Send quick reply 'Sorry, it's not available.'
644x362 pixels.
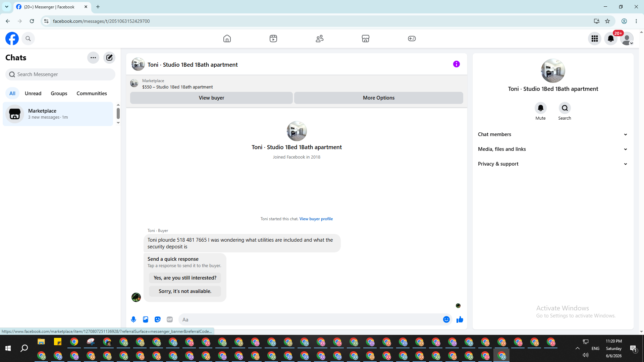185,291
